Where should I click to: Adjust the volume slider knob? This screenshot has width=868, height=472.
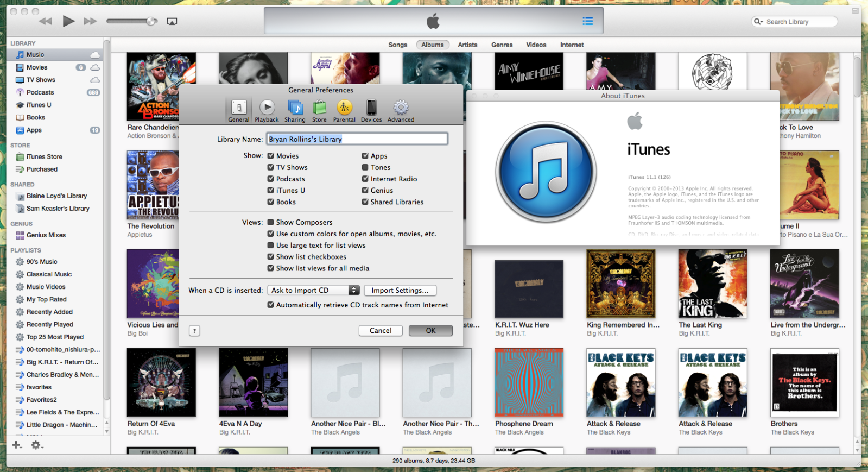pos(151,21)
